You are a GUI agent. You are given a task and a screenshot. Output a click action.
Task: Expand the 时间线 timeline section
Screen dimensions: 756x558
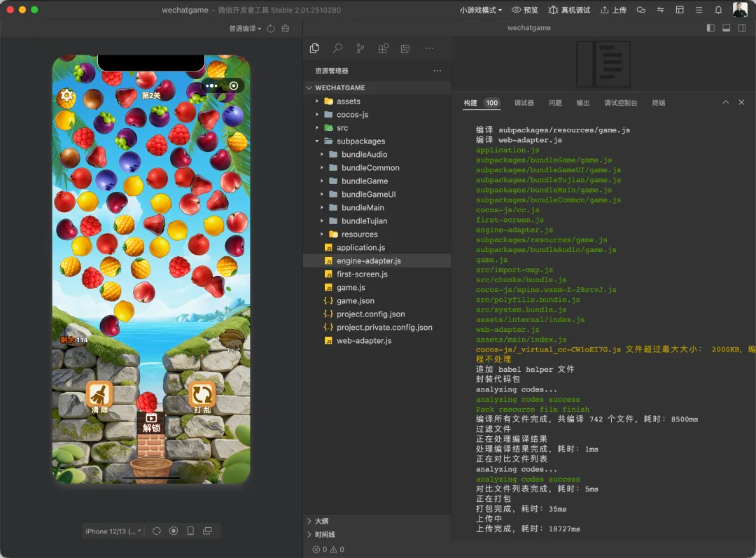377,534
